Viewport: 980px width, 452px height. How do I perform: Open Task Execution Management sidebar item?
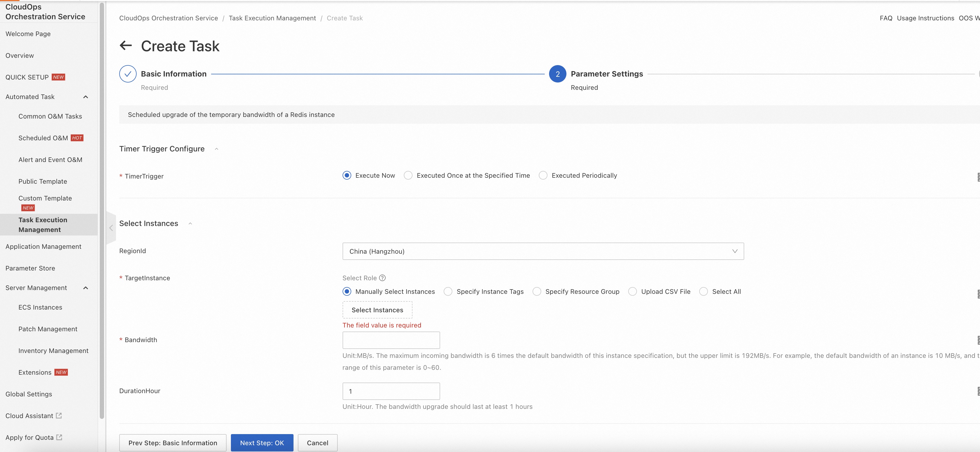click(x=49, y=225)
